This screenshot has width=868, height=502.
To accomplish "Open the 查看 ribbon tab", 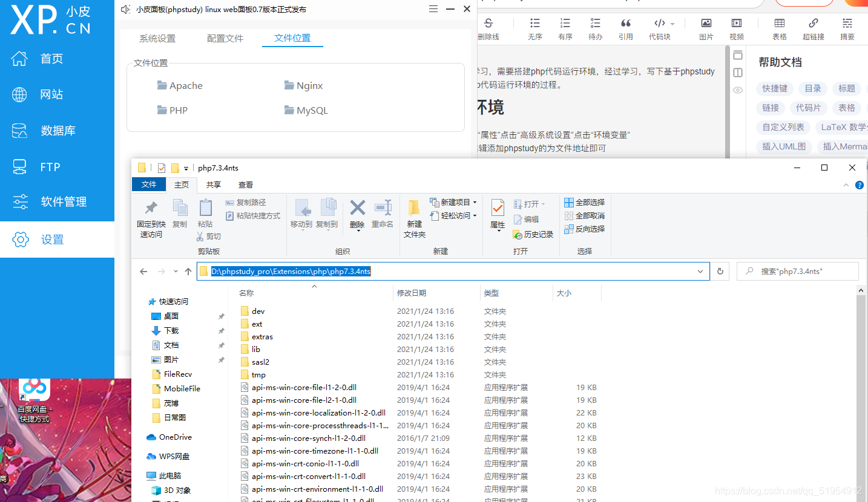I will 246,184.
